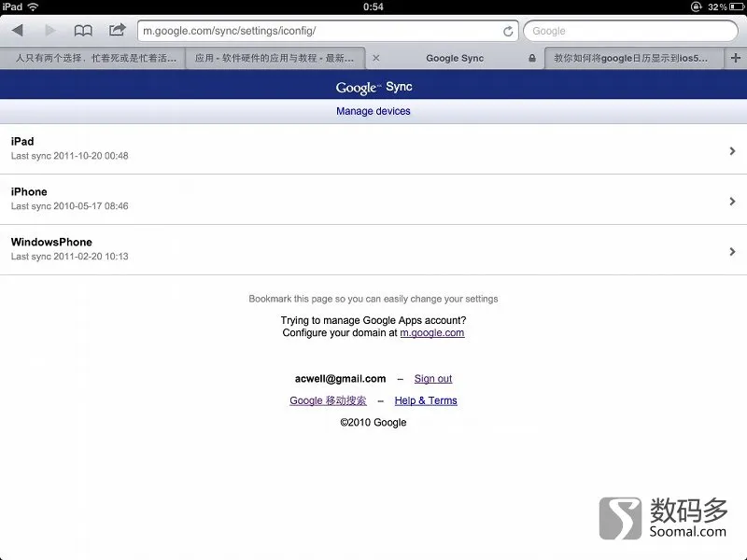The image size is (747, 560).
Task: Click the Google Sync logo header
Action: coord(373,87)
